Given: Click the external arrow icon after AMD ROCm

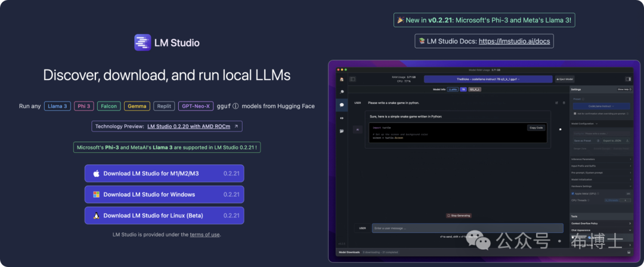Looking at the screenshot, I should pos(236,126).
